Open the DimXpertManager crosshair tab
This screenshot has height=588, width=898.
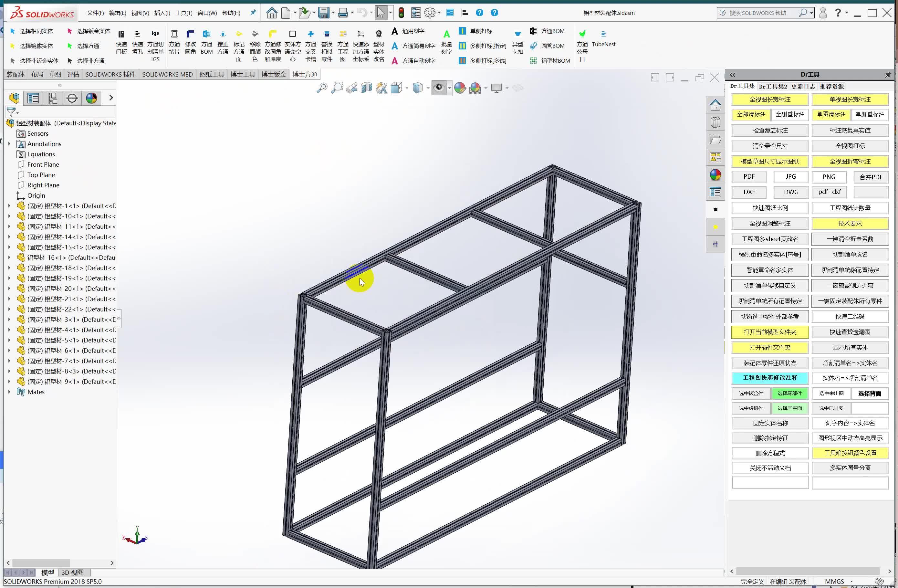(72, 98)
